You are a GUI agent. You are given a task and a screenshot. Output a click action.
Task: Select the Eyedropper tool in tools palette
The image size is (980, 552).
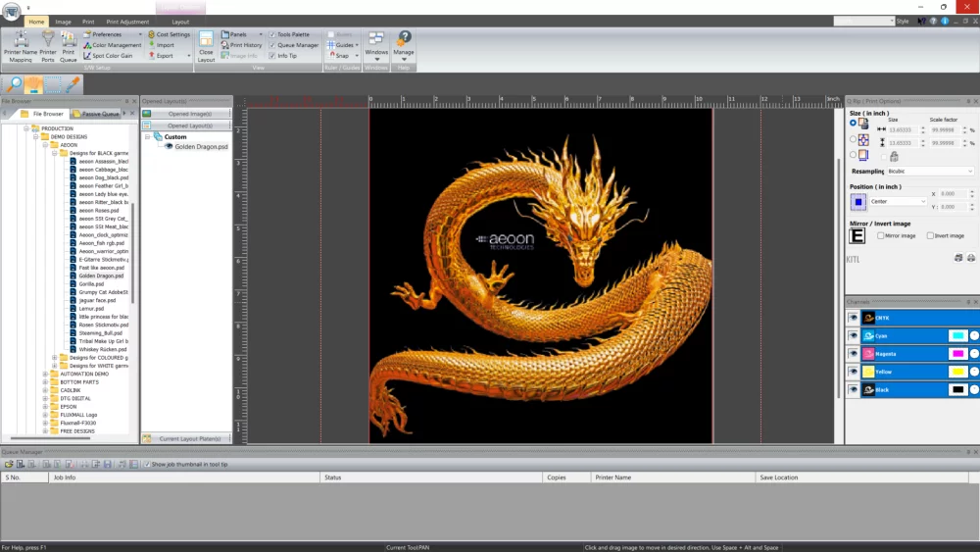(73, 84)
